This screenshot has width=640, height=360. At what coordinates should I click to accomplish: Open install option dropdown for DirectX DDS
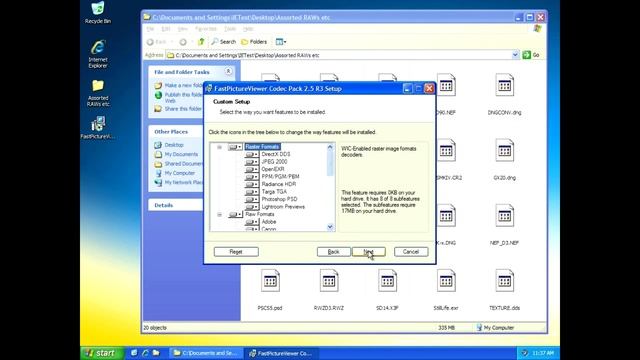pyautogui.click(x=251, y=154)
